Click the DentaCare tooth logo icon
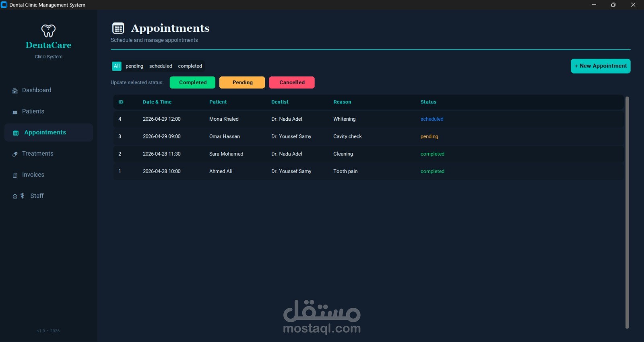Image resolution: width=644 pixels, height=342 pixels. tap(48, 31)
